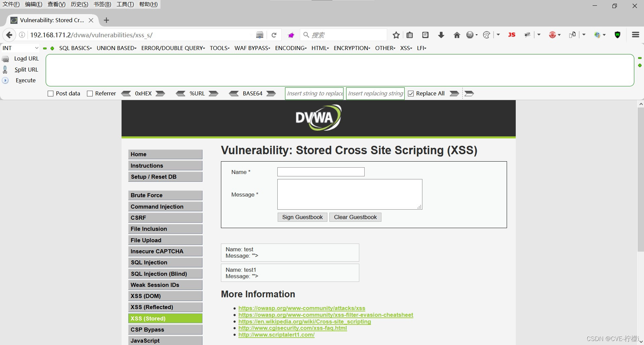The width and height of the screenshot is (644, 345).
Task: Bookmark this page with the star icon
Action: tap(396, 35)
